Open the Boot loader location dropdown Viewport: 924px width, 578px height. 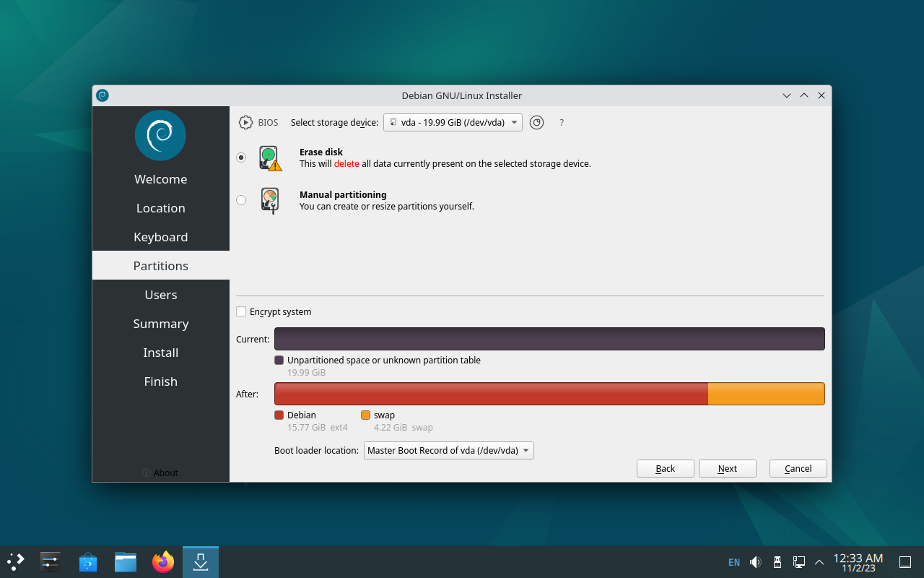(448, 450)
